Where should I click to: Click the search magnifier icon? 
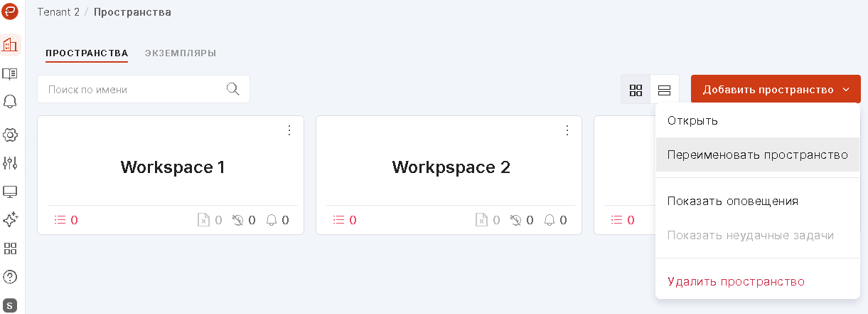tap(232, 89)
